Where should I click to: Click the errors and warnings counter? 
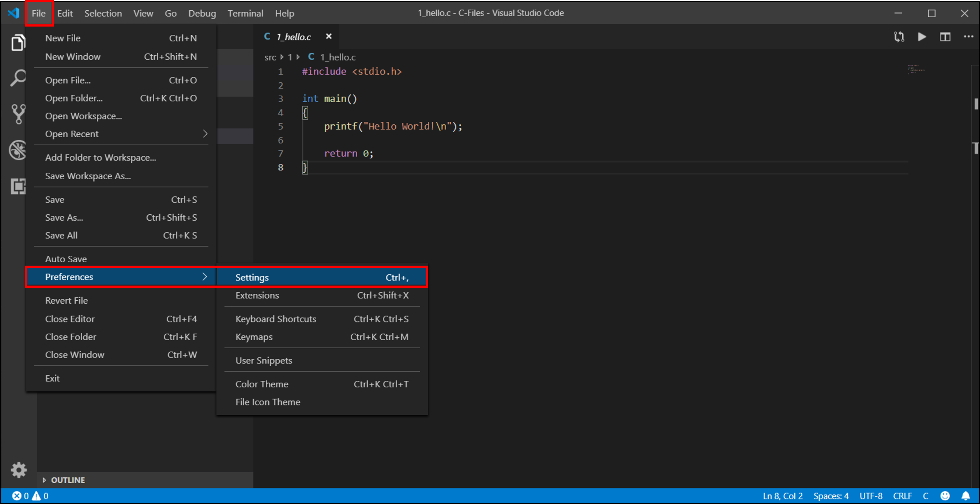30,496
